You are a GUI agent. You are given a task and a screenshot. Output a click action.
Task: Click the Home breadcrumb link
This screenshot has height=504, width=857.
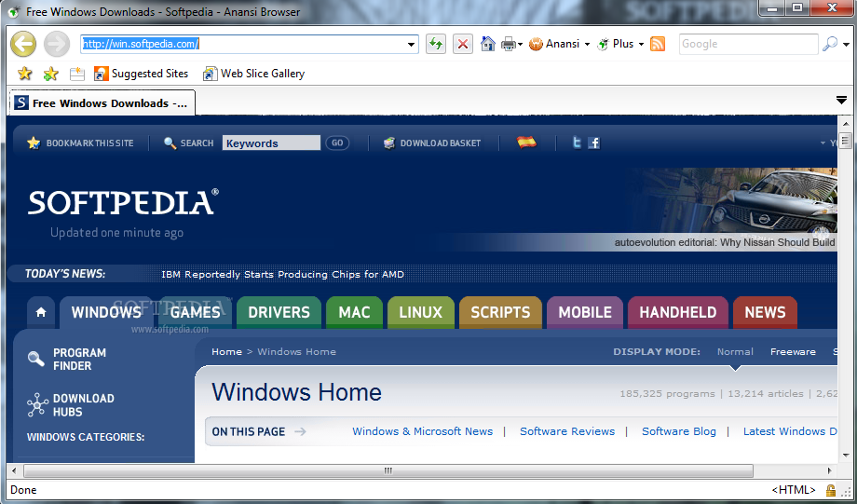pos(226,352)
